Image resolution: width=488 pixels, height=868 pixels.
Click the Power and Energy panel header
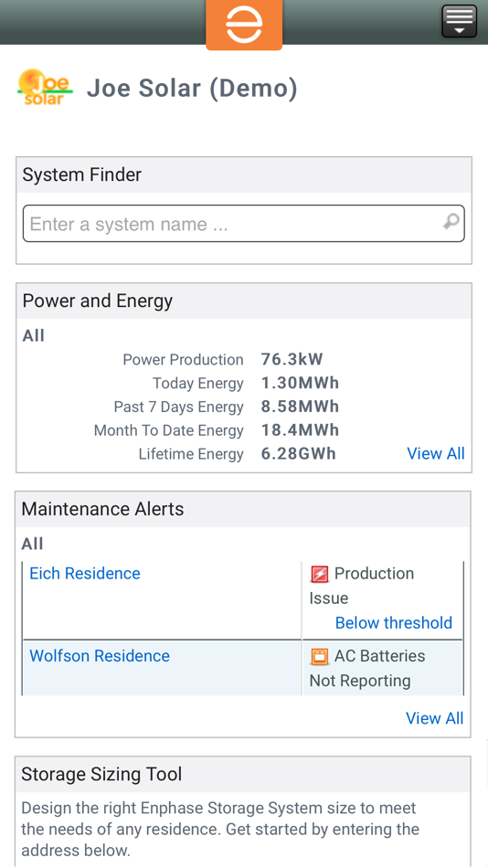point(244,302)
